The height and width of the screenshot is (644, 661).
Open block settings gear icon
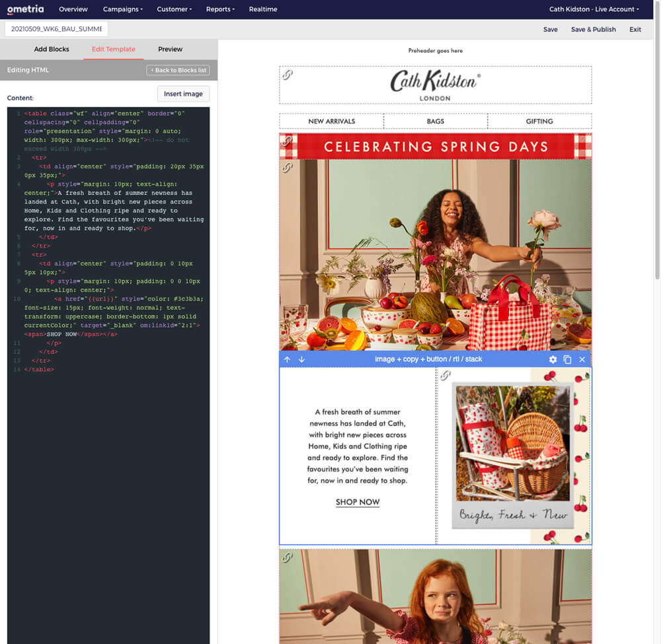[x=553, y=359]
